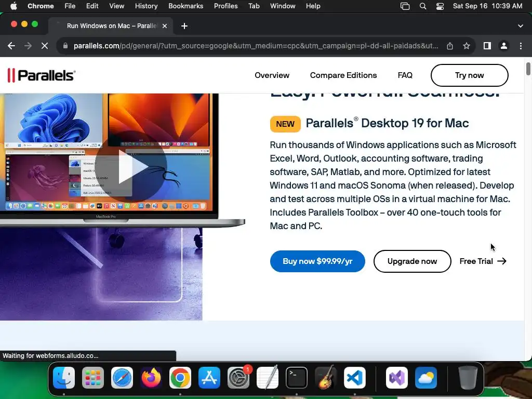Play the Parallels Desktop promo video
This screenshot has height=399, width=532.
click(131, 167)
